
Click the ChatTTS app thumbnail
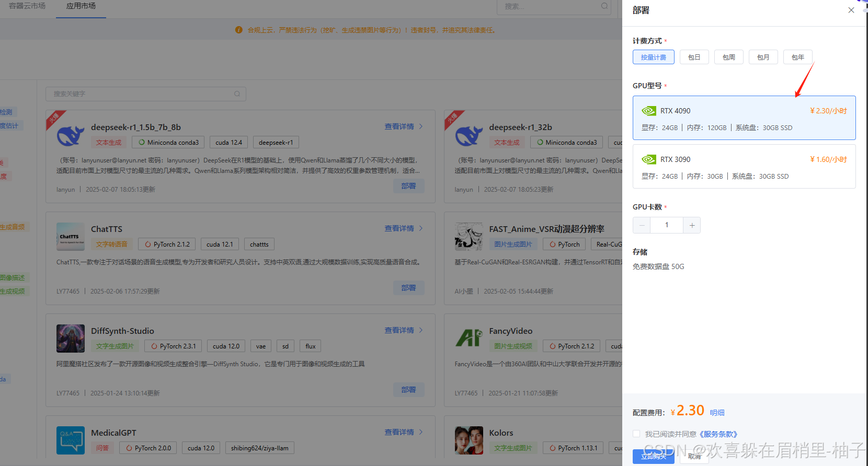tap(70, 237)
